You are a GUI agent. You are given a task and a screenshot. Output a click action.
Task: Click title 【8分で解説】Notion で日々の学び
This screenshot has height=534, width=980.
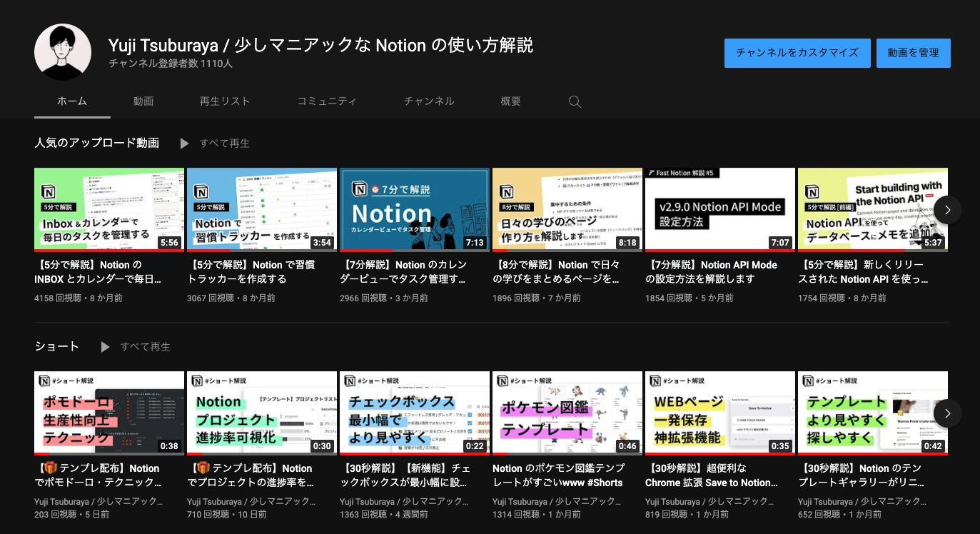(556, 272)
